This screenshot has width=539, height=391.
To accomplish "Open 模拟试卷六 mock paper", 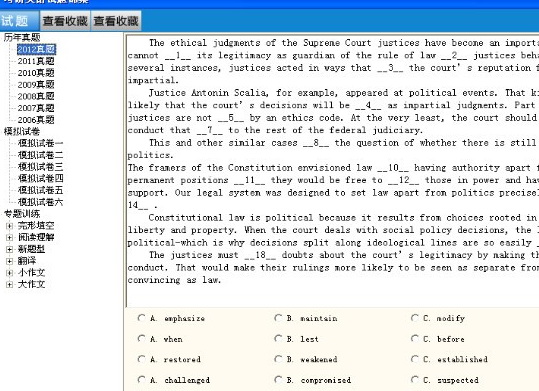I will 41,202.
